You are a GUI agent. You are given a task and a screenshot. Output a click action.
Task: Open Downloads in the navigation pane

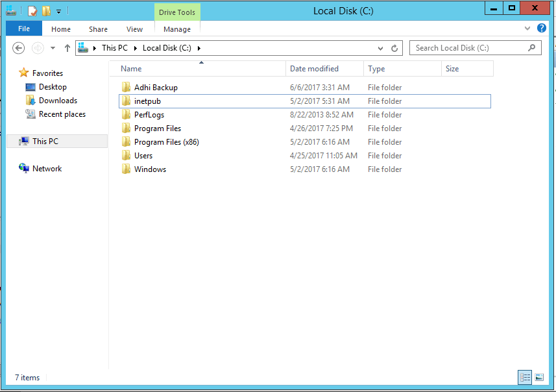pyautogui.click(x=58, y=101)
